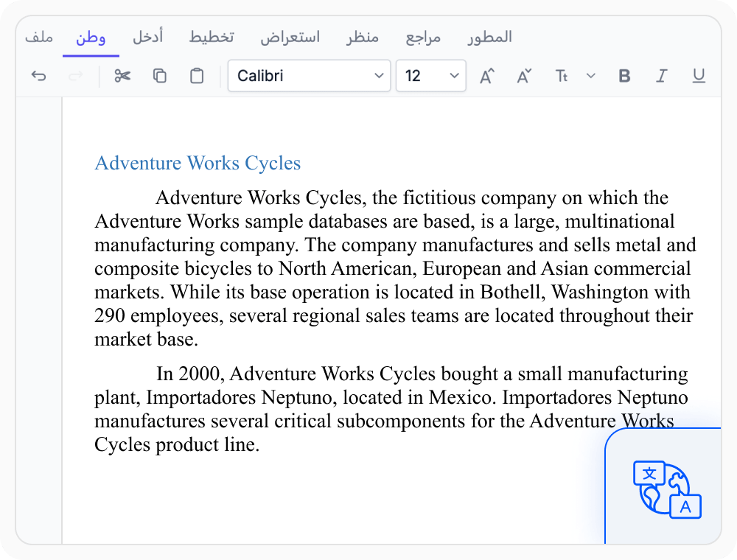Click the Change Case Tt icon
Screen dimensions: 737x560
(x=562, y=76)
